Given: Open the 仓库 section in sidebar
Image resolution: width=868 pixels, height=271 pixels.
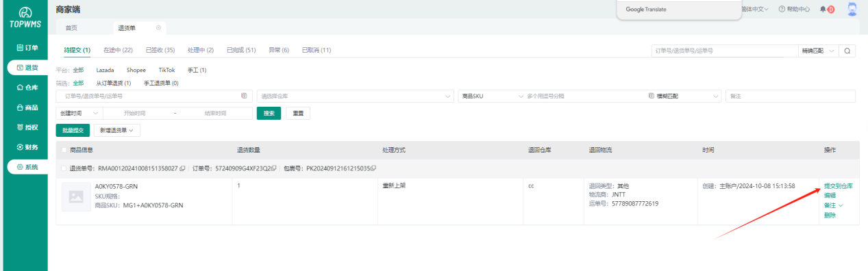Looking at the screenshot, I should [26, 88].
